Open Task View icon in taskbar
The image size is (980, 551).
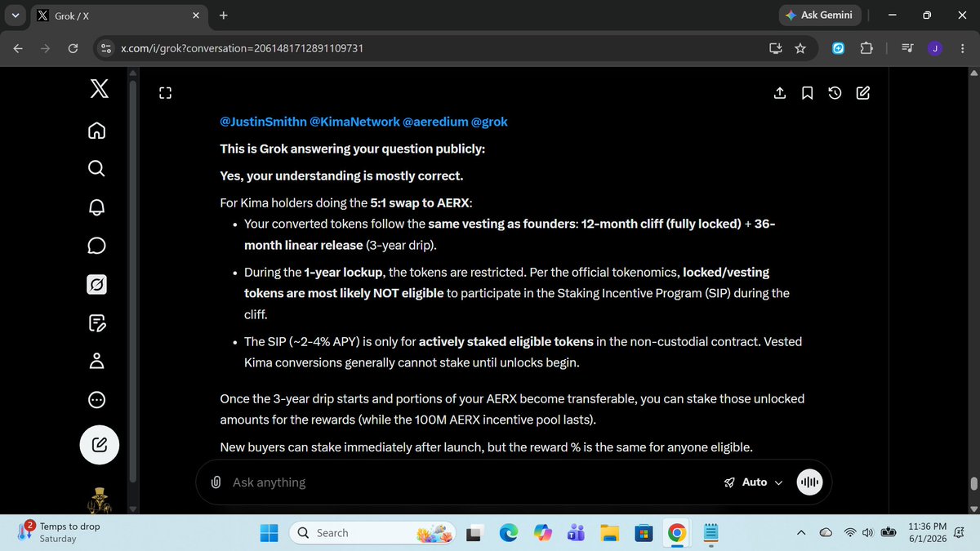[474, 533]
